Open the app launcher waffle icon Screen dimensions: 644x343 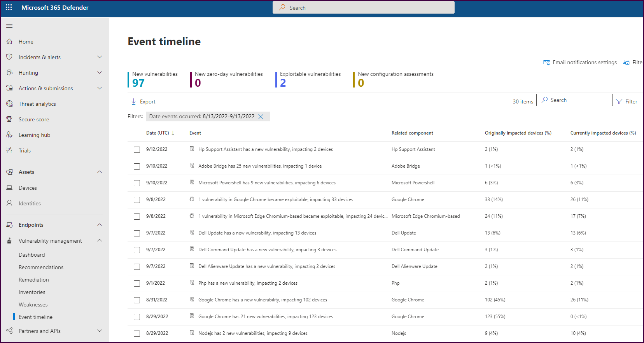(x=9, y=7)
